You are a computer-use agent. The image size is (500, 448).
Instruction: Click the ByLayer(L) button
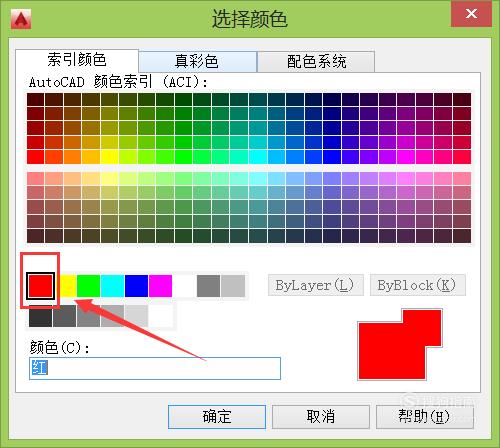click(x=315, y=285)
